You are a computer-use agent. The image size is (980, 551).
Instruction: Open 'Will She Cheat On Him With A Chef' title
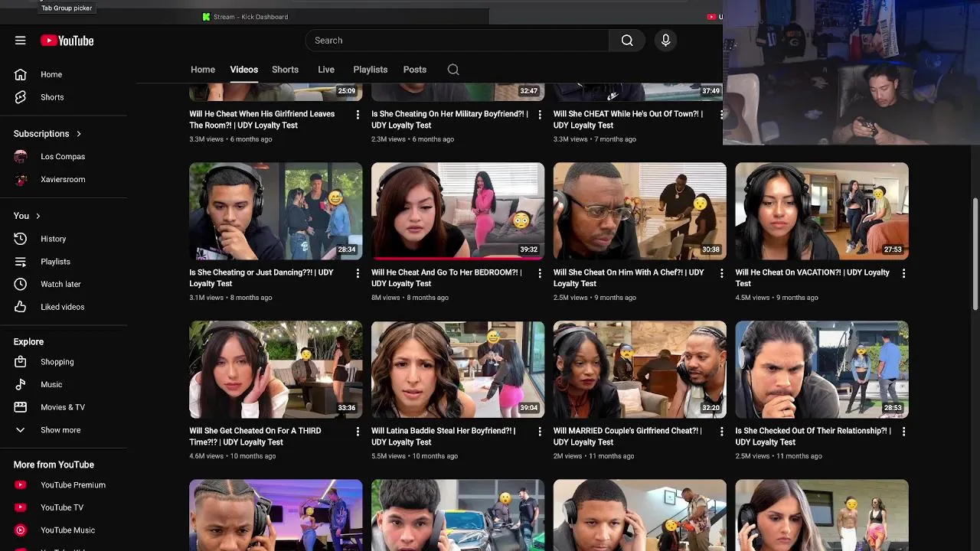[x=629, y=278]
